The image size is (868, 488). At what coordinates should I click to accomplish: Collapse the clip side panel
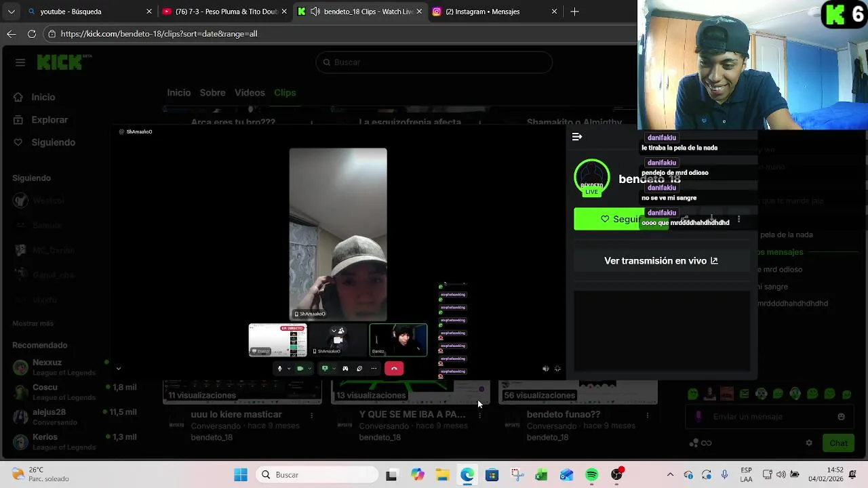(577, 137)
